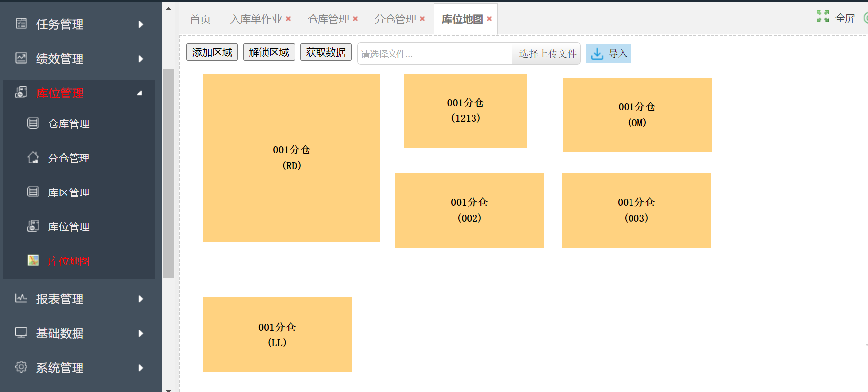Screen dimensions: 868x392
Task: Open 仓库管理 in the sidebar
Action: point(69,124)
